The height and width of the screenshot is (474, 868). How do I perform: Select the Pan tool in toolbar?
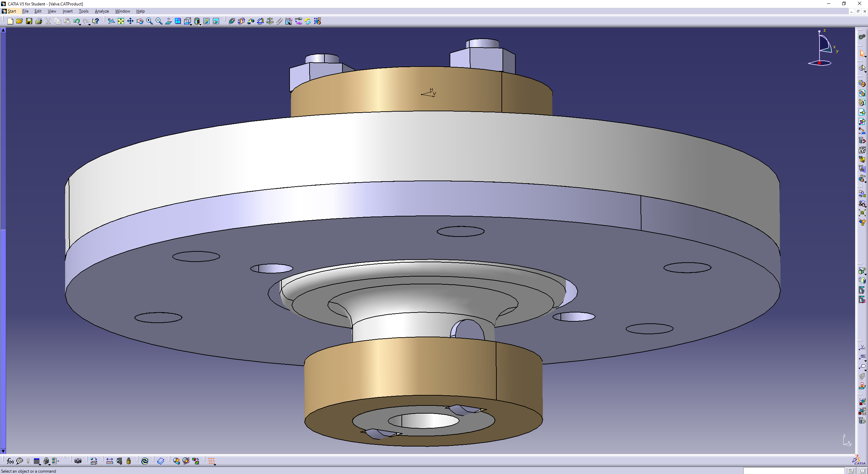tap(130, 21)
